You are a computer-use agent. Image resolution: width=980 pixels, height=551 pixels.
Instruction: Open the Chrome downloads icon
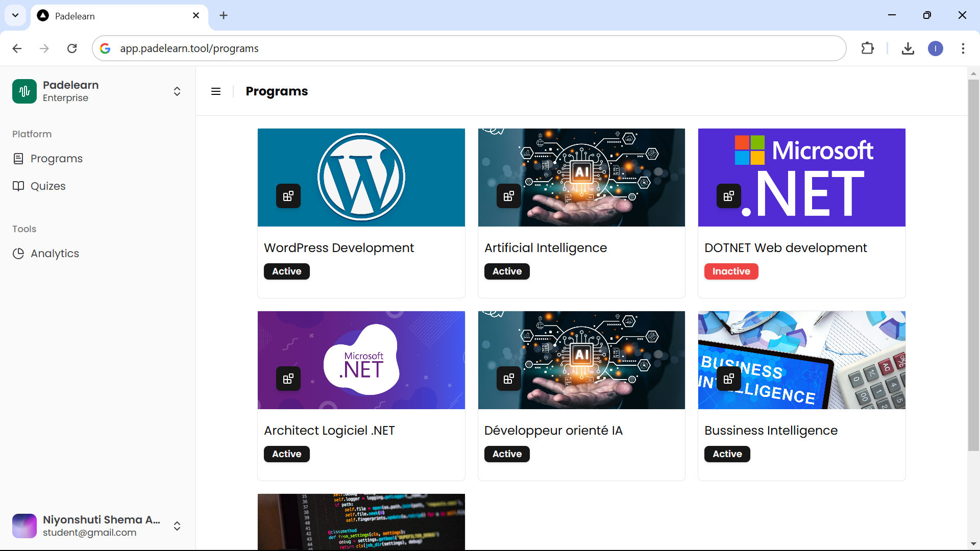tap(908, 48)
